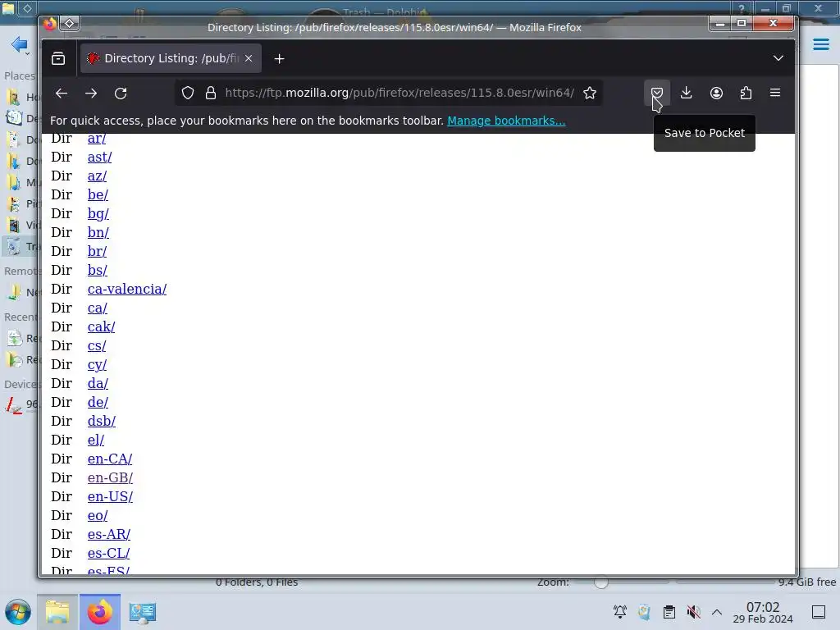This screenshot has width=840, height=630.
Task: Toggle muted volume tray icon
Action: 694,612
